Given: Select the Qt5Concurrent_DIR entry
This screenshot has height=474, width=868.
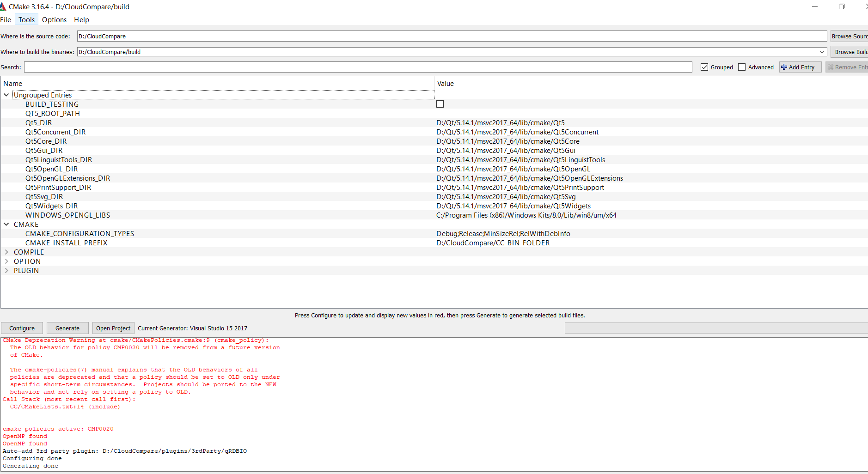Looking at the screenshot, I should pos(55,132).
